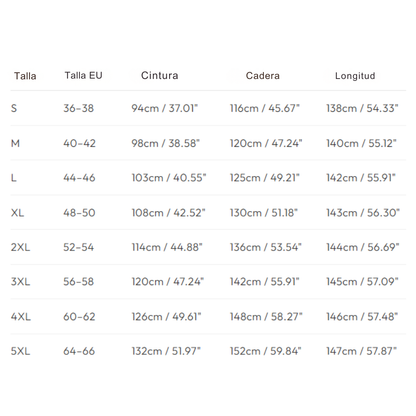Image resolution: width=416 pixels, height=416 pixels.
Task: Click the XL size label
Action: [x=17, y=213]
